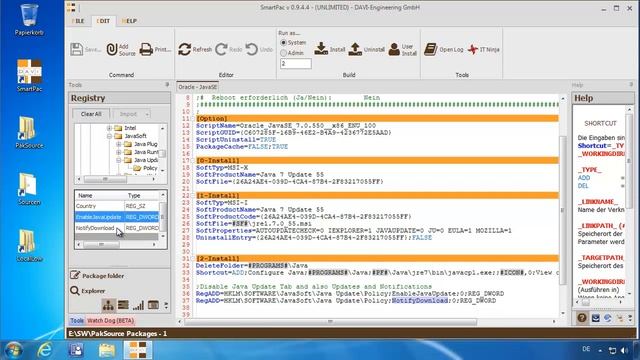
Task: Select the bar chart icon in Tools
Action: point(138,305)
